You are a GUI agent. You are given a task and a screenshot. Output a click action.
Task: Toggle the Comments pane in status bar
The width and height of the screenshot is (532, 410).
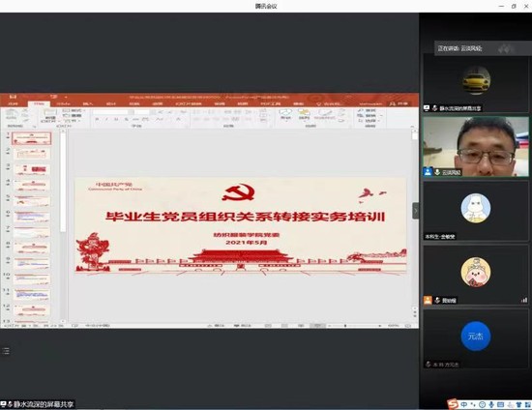click(243, 326)
